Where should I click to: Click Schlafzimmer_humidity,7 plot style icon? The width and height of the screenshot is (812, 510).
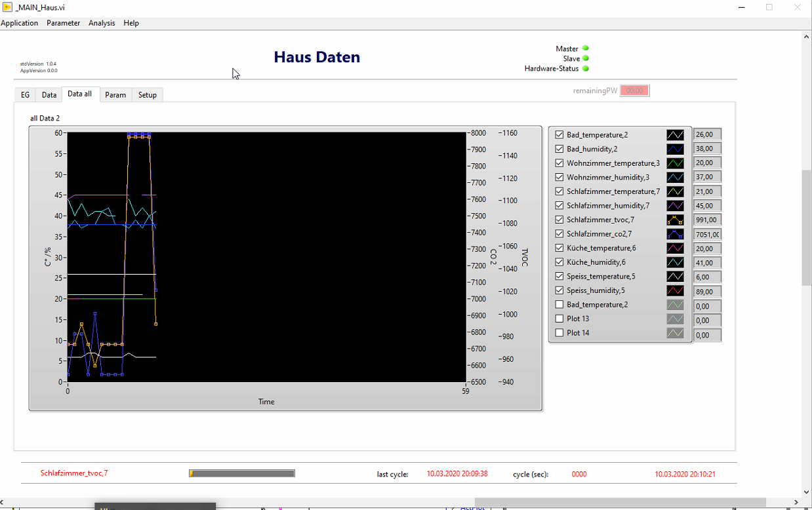click(x=675, y=205)
